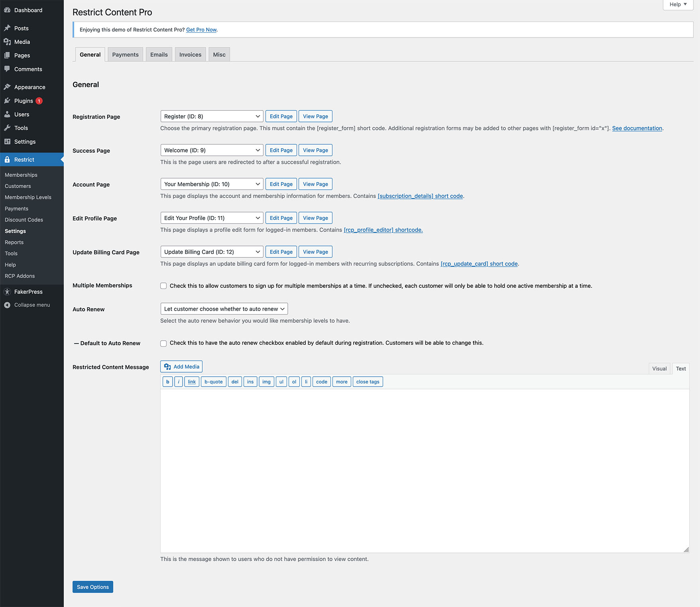Open Memberships in Restrict submenu
Screen dimensions: 700x607
pyautogui.click(x=21, y=175)
